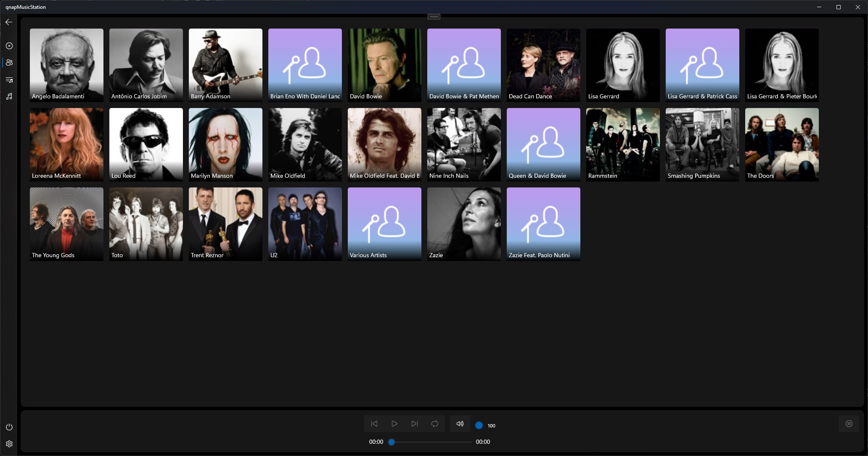Open the now-playing queue icon
This screenshot has height=456, width=868.
849,424
